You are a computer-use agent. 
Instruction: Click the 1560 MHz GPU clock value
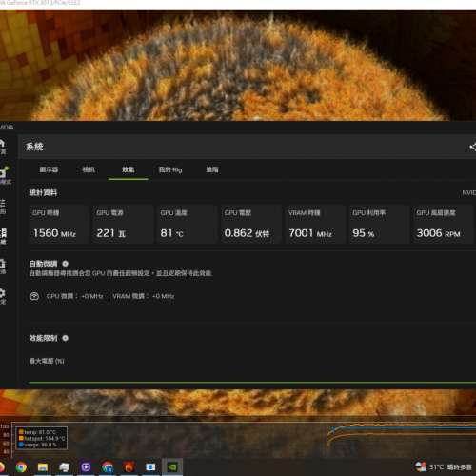(54, 233)
